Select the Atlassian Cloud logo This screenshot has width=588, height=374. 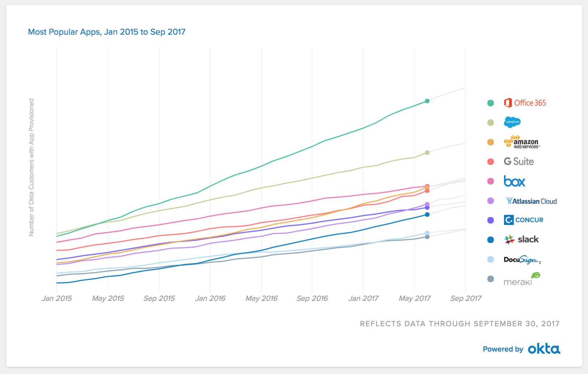click(x=531, y=201)
